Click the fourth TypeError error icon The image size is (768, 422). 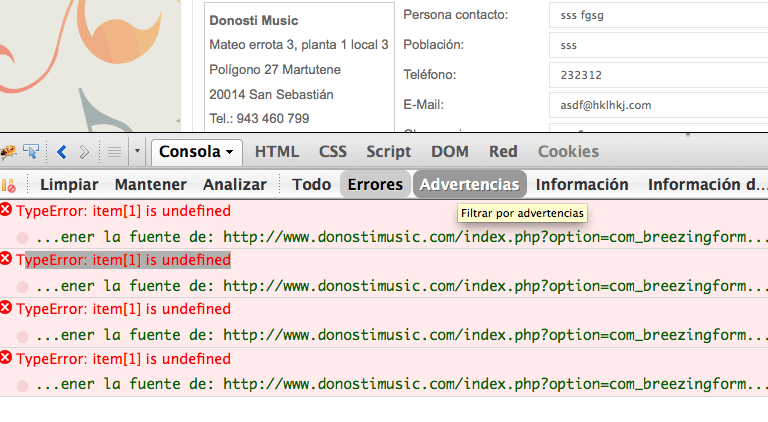pyautogui.click(x=6, y=357)
